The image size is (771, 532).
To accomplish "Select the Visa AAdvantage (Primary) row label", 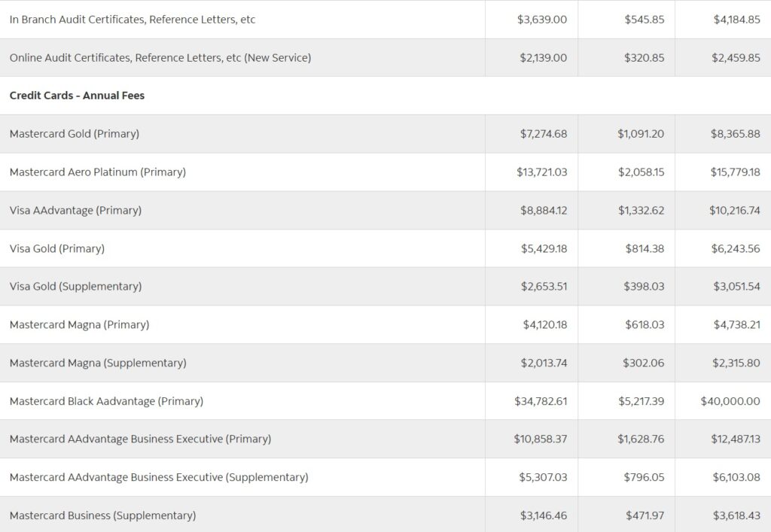I will 76,210.
